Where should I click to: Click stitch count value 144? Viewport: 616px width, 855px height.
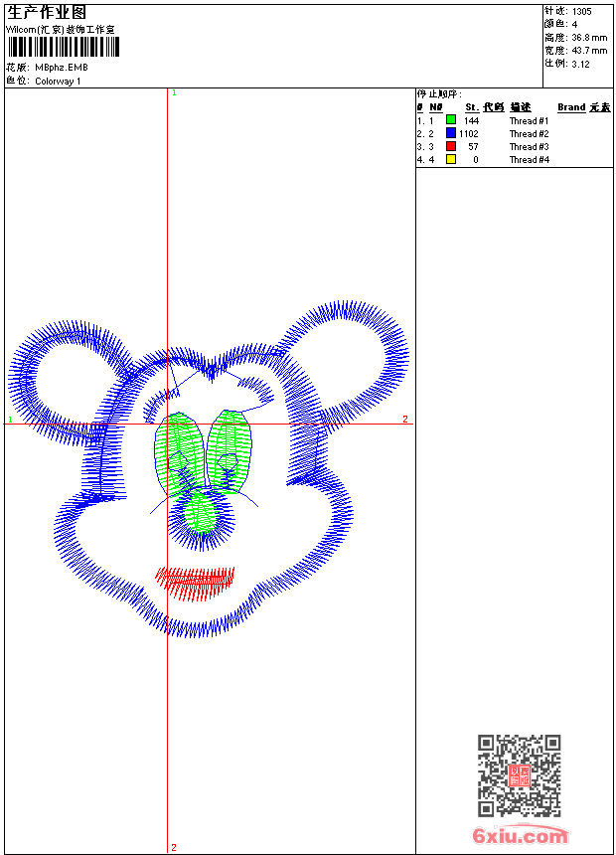pos(472,120)
